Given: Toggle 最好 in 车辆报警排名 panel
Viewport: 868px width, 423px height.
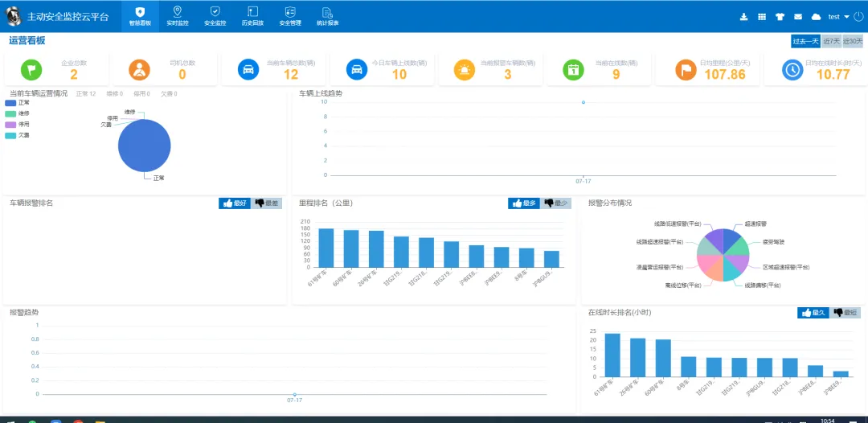Looking at the screenshot, I should [235, 203].
